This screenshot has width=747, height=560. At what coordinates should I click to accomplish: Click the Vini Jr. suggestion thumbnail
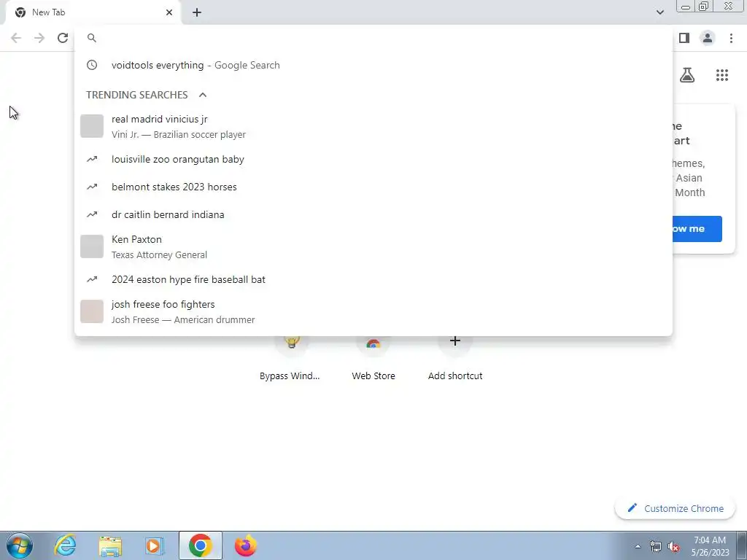point(92,126)
